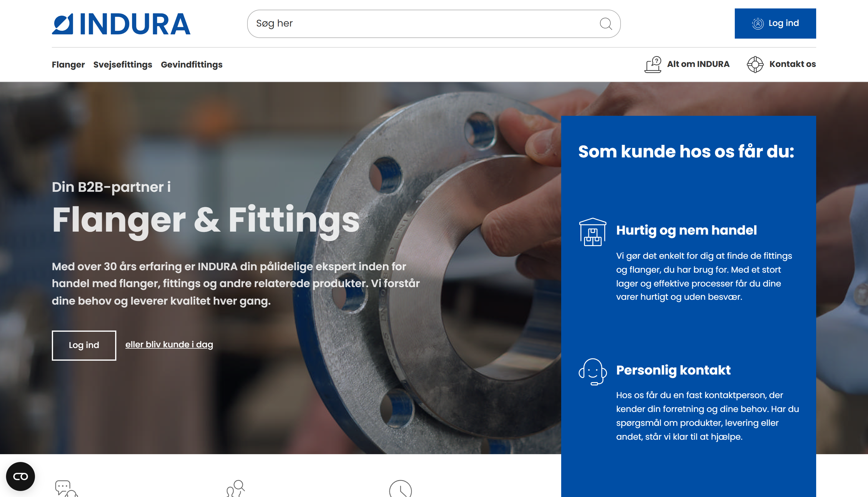This screenshot has height=497, width=868.
Task: Click the clock icon at the bottom
Action: pos(401,489)
